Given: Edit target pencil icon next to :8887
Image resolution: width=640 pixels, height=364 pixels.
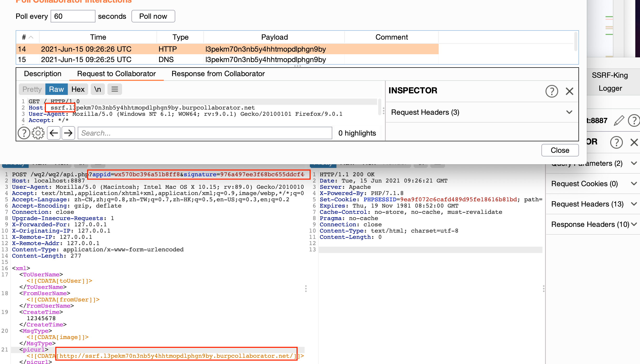Looking at the screenshot, I should pyautogui.click(x=619, y=120).
